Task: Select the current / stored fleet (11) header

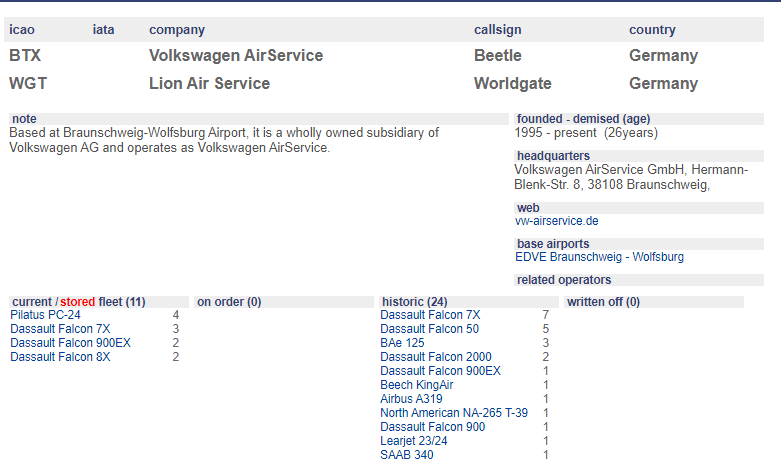Action: point(99,302)
